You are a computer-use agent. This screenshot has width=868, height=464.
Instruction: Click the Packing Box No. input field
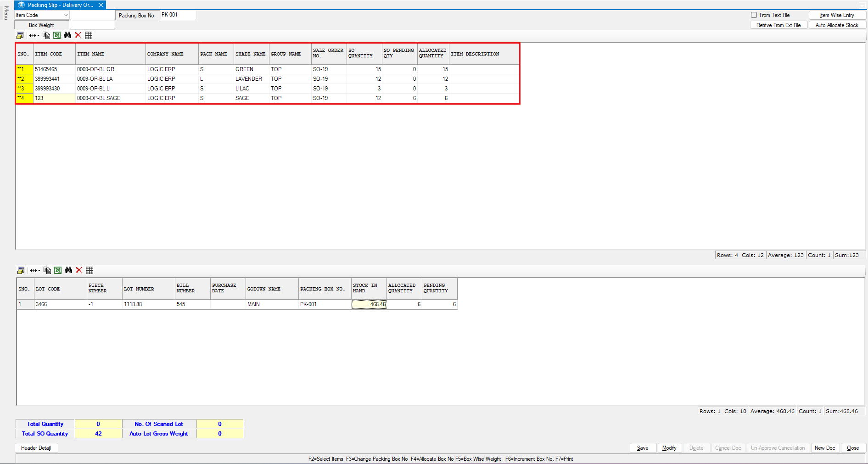pos(178,15)
